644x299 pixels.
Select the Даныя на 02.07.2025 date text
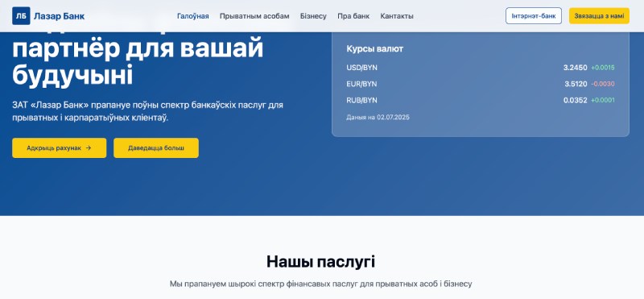click(x=378, y=117)
